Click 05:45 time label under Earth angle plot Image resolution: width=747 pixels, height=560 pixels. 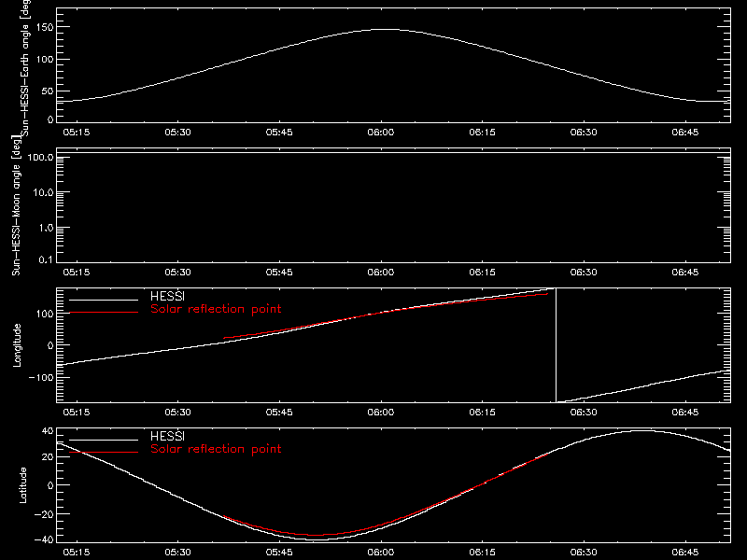click(279, 133)
